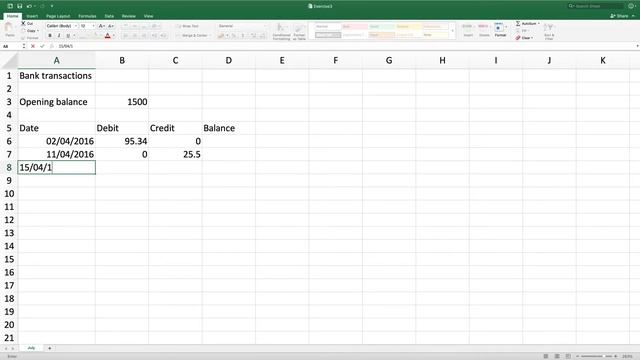The height and width of the screenshot is (360, 640).
Task: Select the date cell 11/04/2016
Action: pos(56,154)
